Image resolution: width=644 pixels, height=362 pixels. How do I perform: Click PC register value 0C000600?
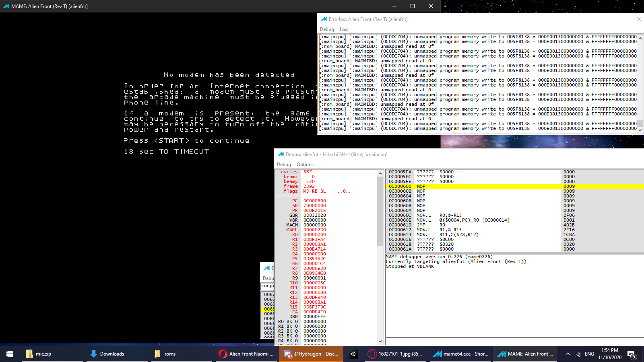[x=315, y=201]
